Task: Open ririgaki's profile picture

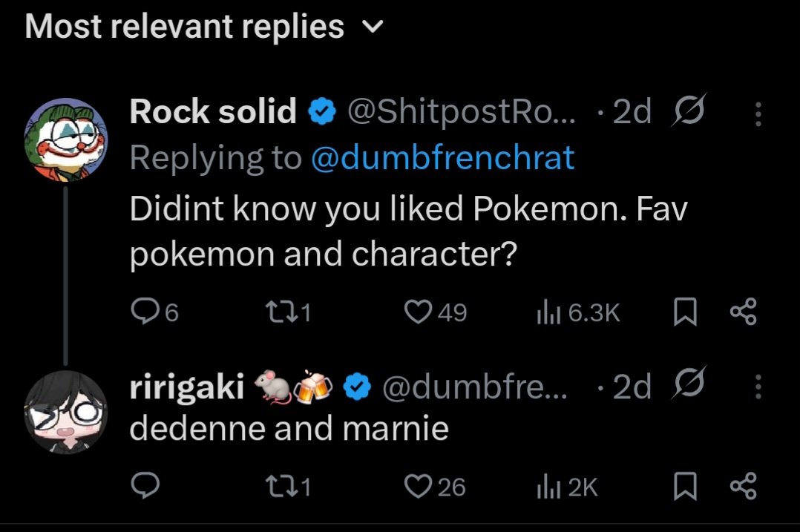Action: [66, 412]
